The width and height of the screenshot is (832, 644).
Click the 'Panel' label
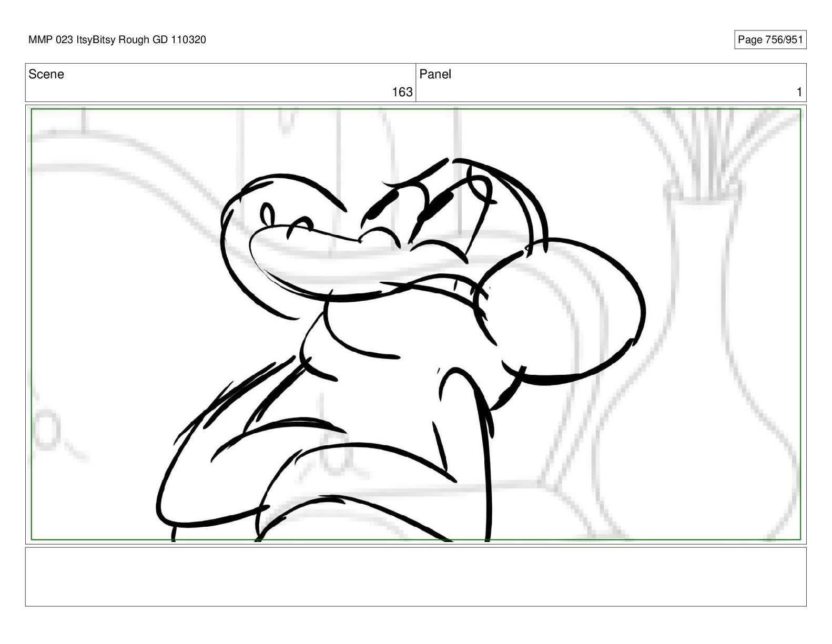coord(435,74)
